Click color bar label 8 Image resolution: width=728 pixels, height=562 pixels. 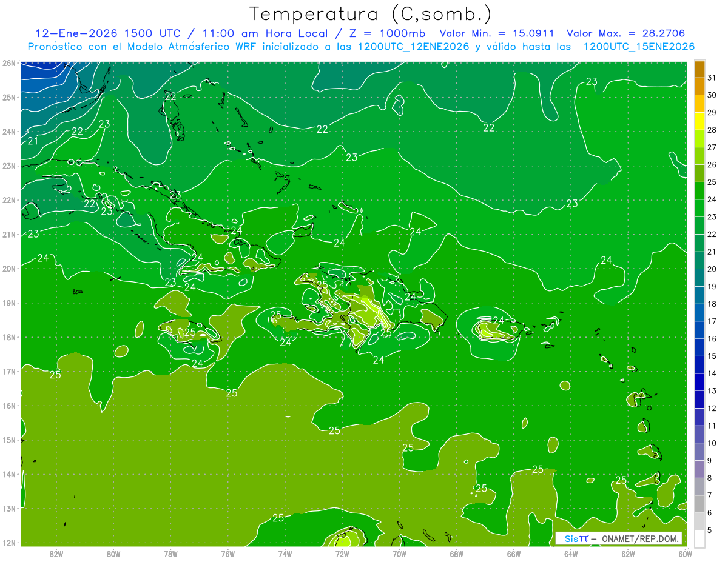(710, 478)
